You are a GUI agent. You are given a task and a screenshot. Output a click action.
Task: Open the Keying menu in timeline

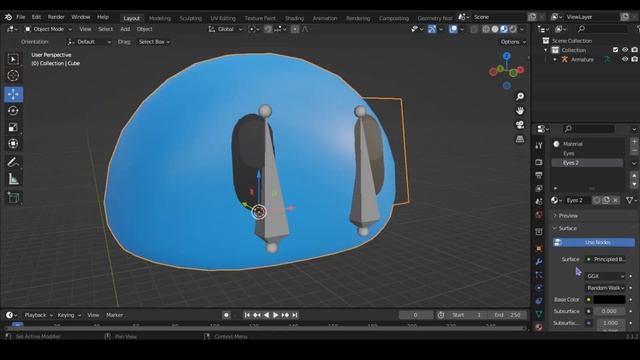69,315
